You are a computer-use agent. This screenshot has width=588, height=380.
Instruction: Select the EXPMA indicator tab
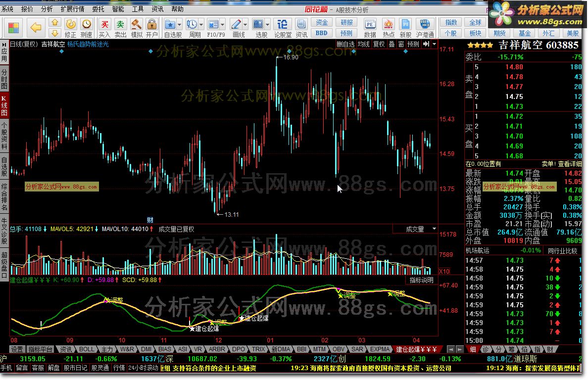pos(380,349)
